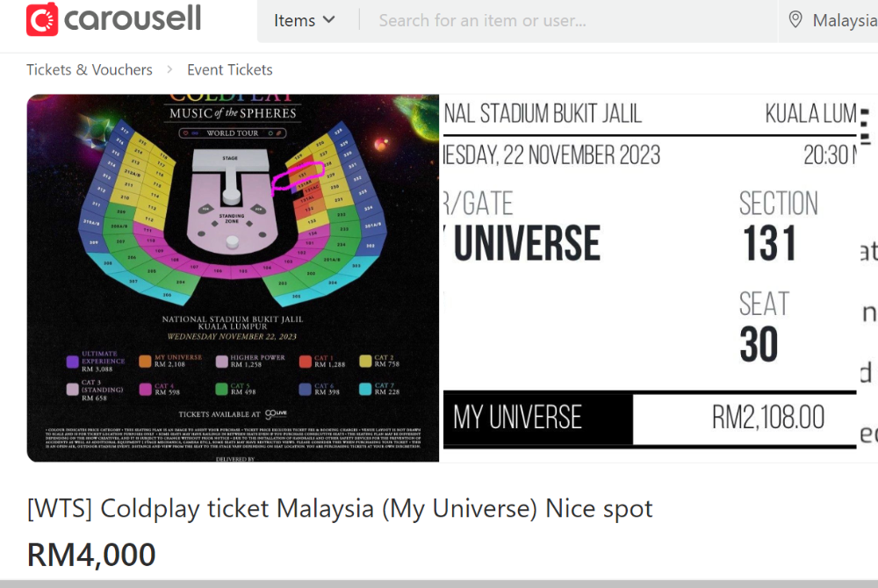Click the search input field
Screen dimensions: 878x588
(544, 20)
